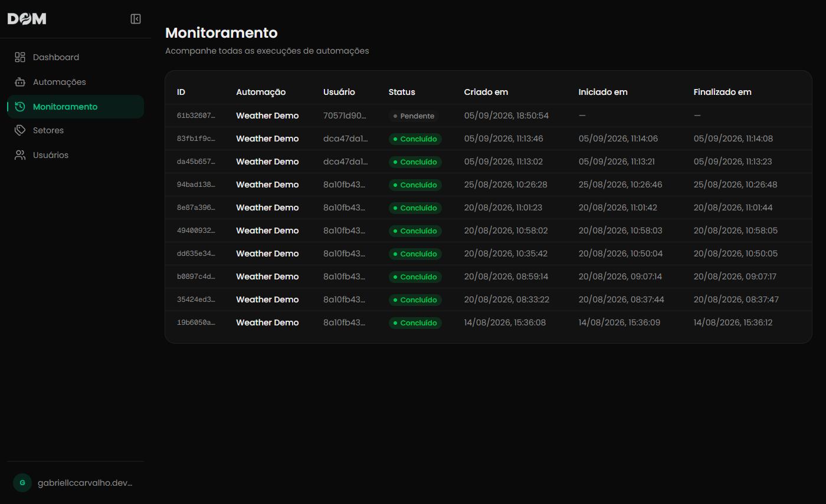Click start time 25/08/2026, 10:26:46
This screenshot has height=504, width=826.
click(621, 185)
